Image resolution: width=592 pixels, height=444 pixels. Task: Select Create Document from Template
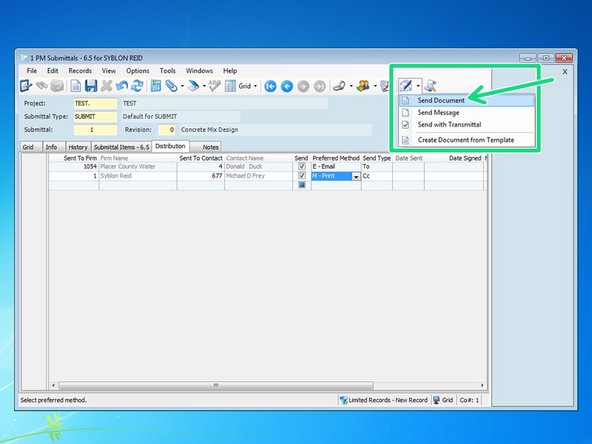467,140
